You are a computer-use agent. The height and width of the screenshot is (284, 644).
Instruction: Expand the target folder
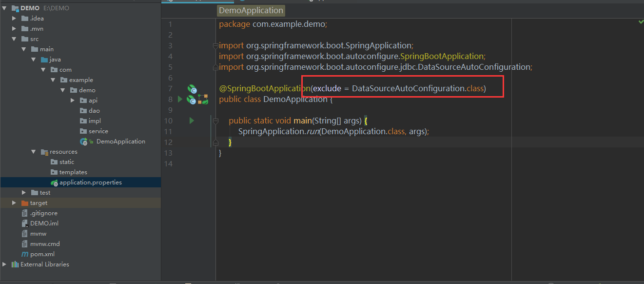(13, 203)
